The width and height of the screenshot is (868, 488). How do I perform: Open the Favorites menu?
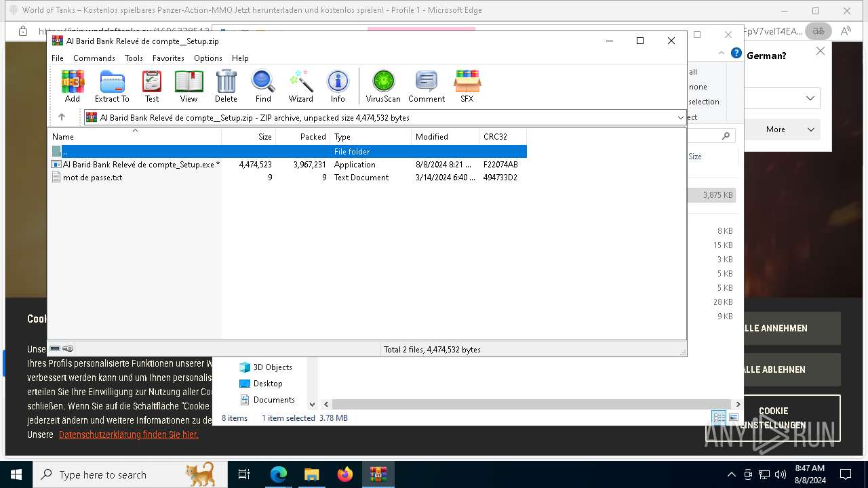point(168,58)
